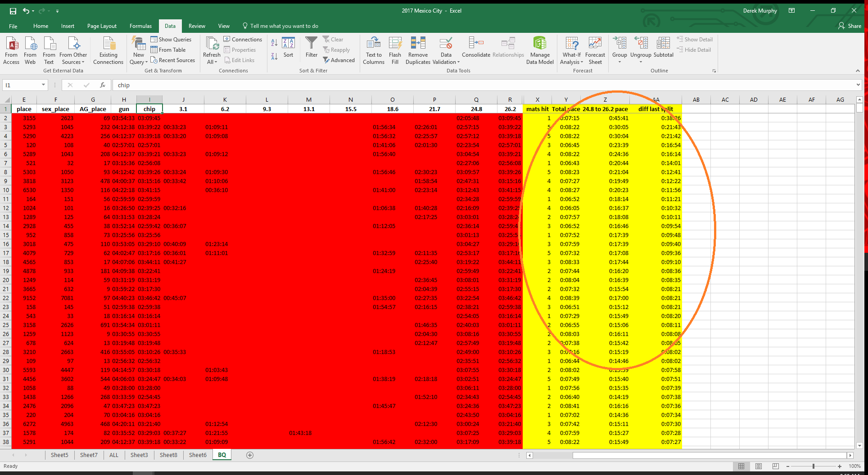Click From Table
The width and height of the screenshot is (868, 475).
168,50
